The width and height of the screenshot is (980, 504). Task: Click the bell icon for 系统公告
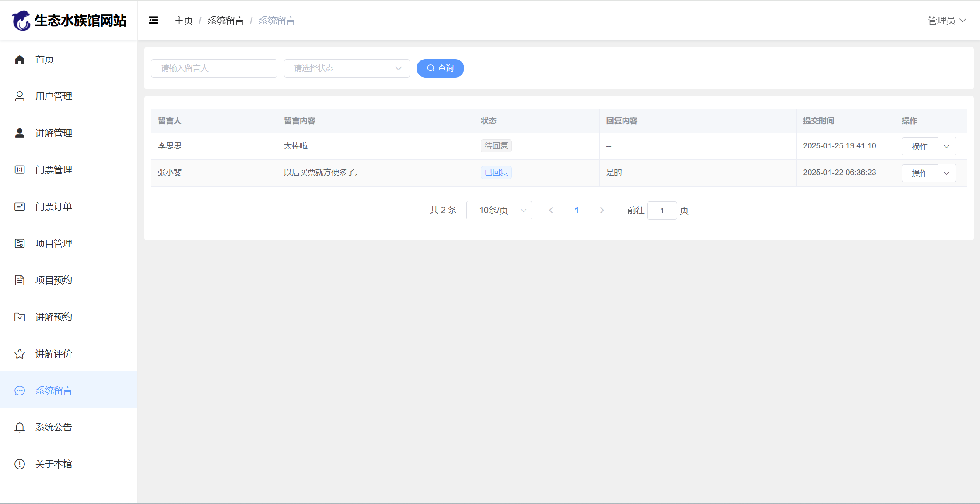[x=20, y=427]
